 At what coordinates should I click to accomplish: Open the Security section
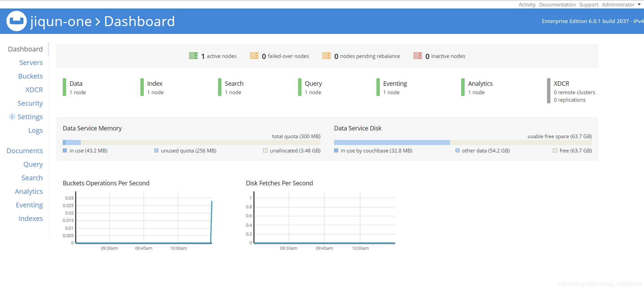[x=30, y=103]
